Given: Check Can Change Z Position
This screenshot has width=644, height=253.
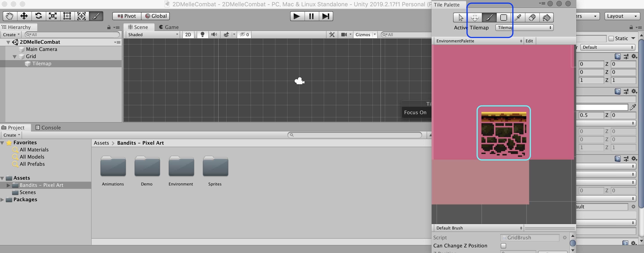Looking at the screenshot, I should (x=503, y=246).
